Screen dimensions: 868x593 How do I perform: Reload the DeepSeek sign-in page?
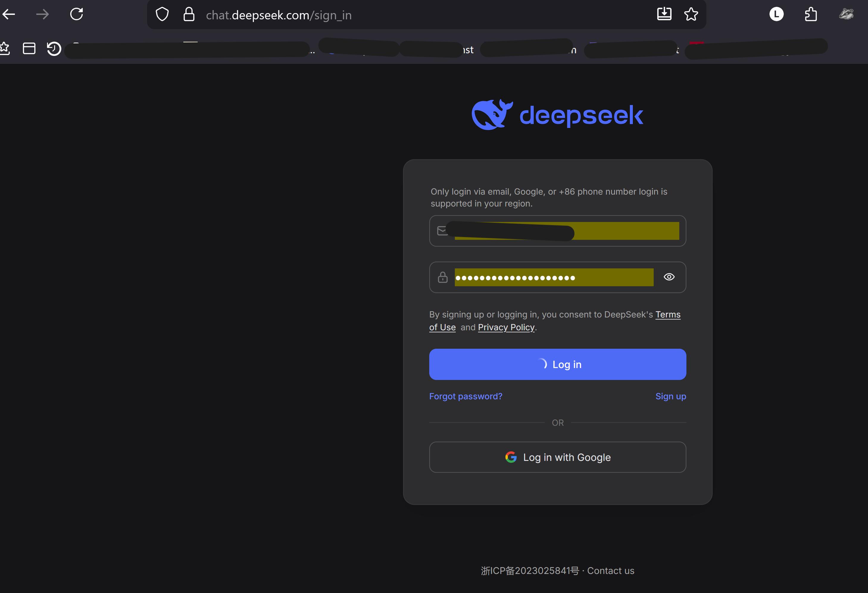coord(77,14)
